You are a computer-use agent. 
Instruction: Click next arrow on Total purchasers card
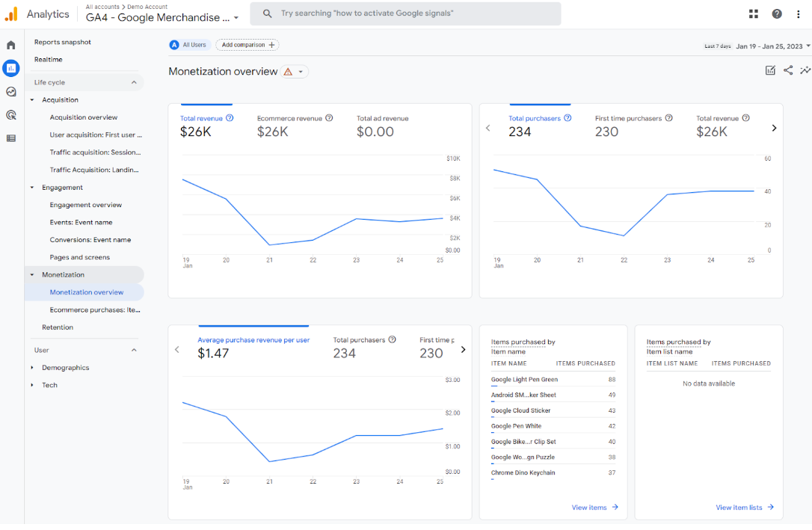(x=774, y=128)
